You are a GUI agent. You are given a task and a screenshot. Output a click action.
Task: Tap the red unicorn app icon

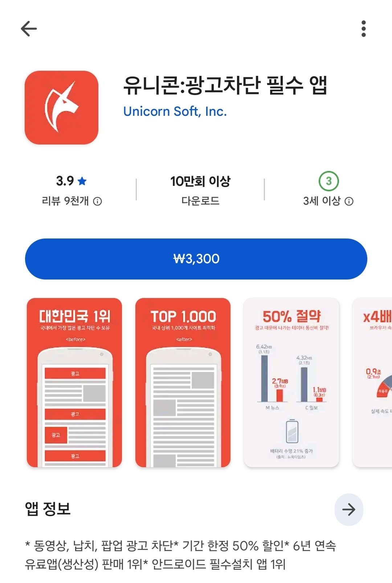click(61, 107)
